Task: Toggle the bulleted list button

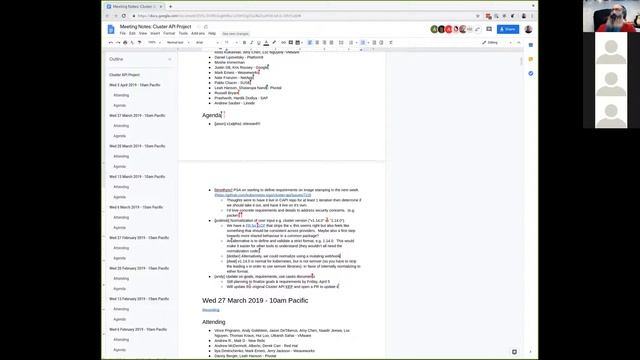Action: pyautogui.click(x=362, y=42)
